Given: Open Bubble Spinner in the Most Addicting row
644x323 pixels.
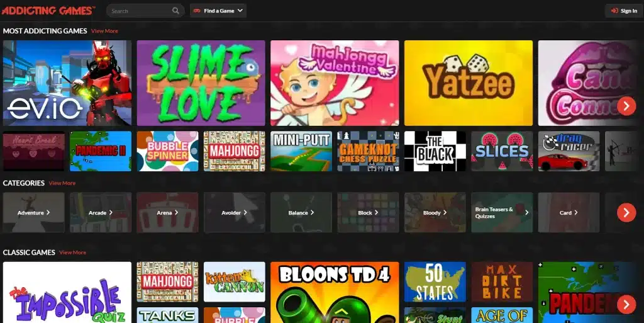Looking at the screenshot, I should coord(167,151).
